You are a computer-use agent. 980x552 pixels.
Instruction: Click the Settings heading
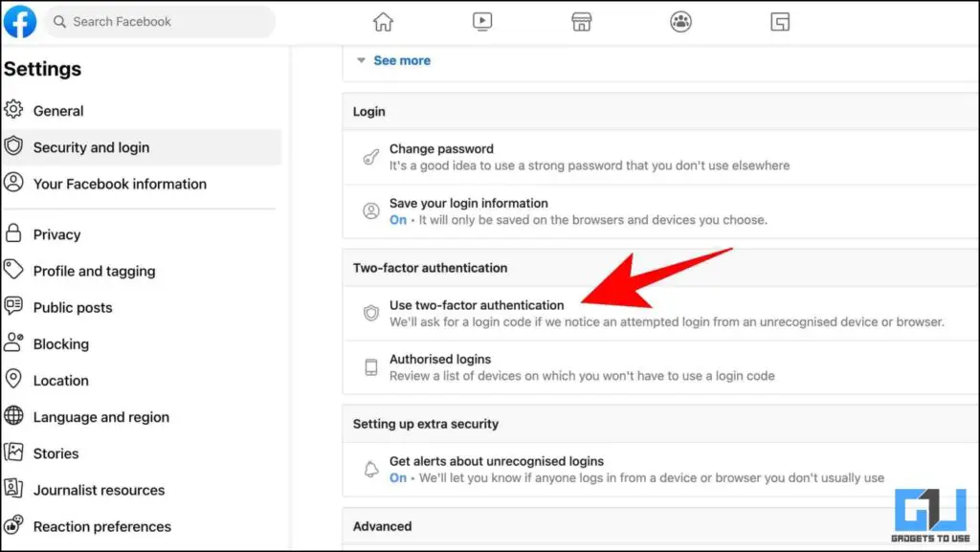(x=42, y=69)
